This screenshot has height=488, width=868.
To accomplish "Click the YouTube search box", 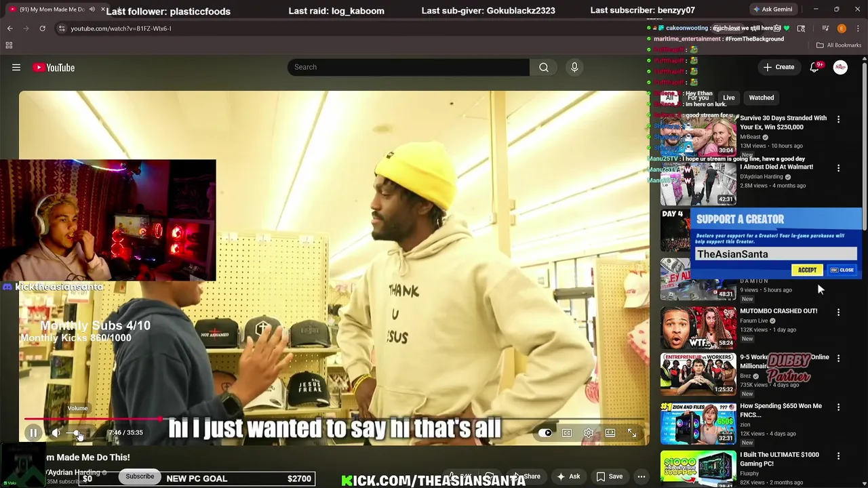I will (x=408, y=67).
